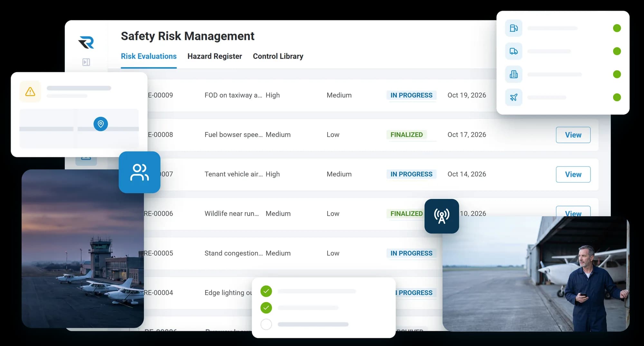
Task: Select the RE-00004 evaluation ID
Action: click(158, 292)
